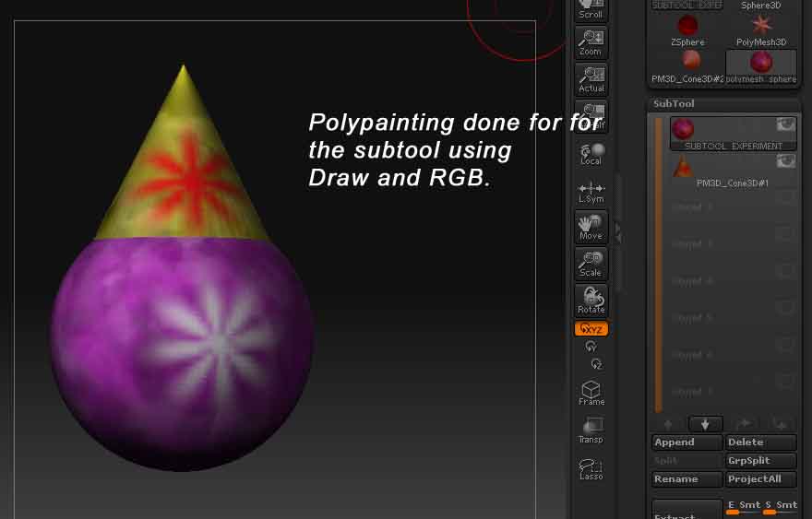Click the GrpSplit button

pyautogui.click(x=760, y=461)
